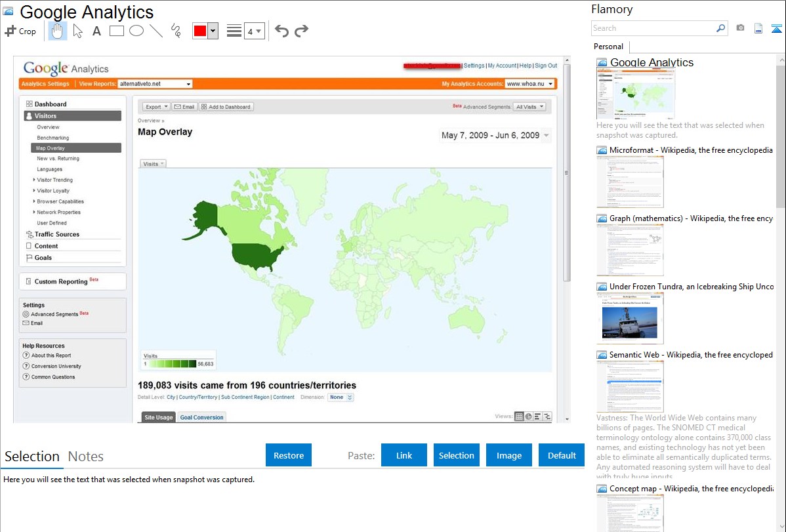The width and height of the screenshot is (786, 532).
Task: Choose the straight line tool
Action: tap(156, 31)
